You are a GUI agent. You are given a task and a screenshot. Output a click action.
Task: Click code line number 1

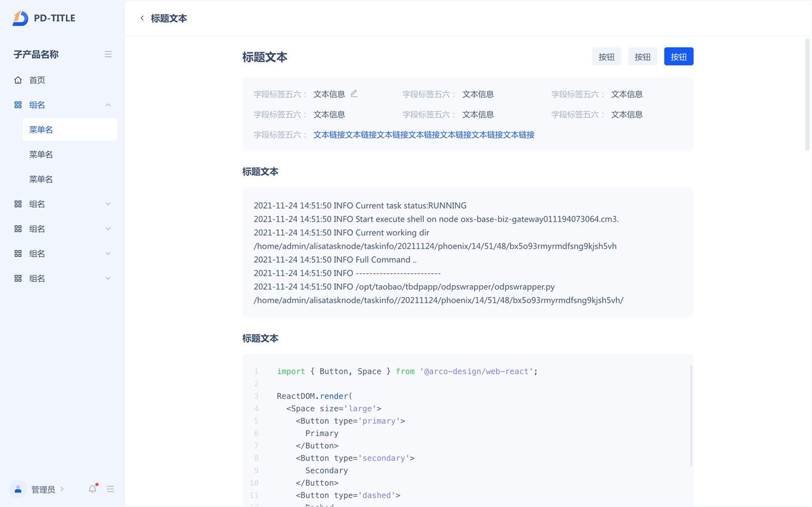[257, 371]
